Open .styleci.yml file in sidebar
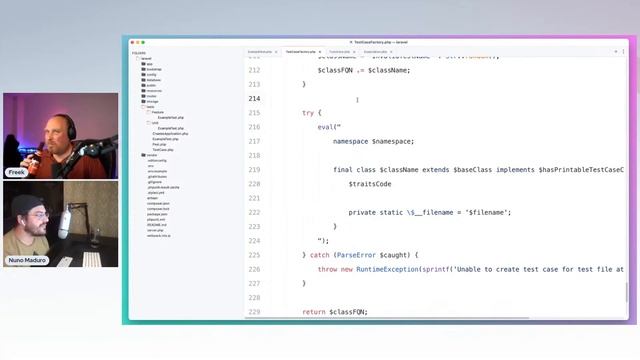The width and height of the screenshot is (640, 360). tap(156, 193)
